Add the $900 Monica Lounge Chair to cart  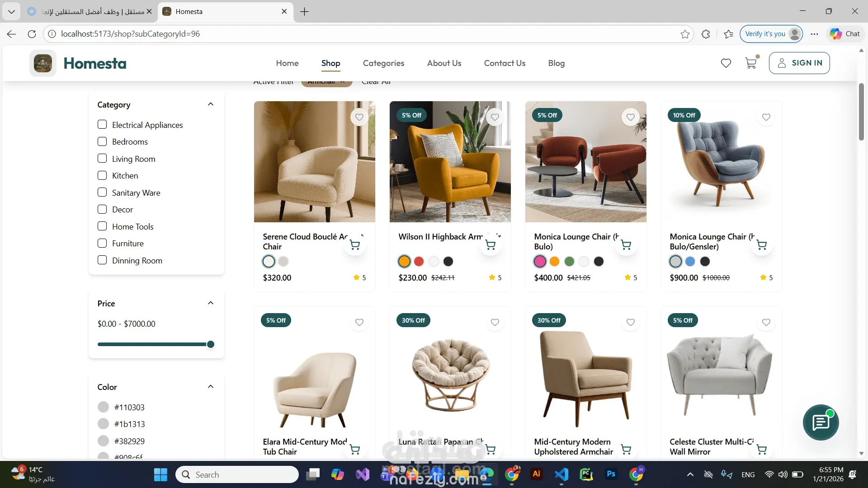(761, 245)
